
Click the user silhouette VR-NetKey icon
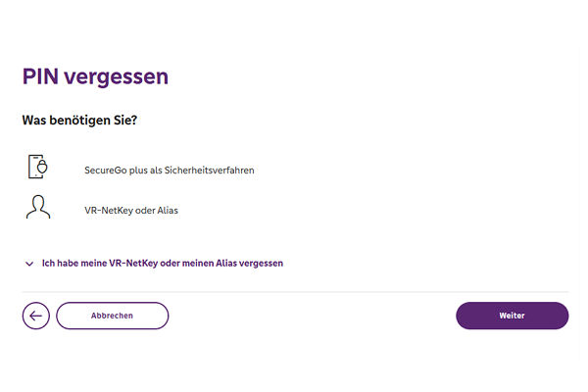(37, 208)
